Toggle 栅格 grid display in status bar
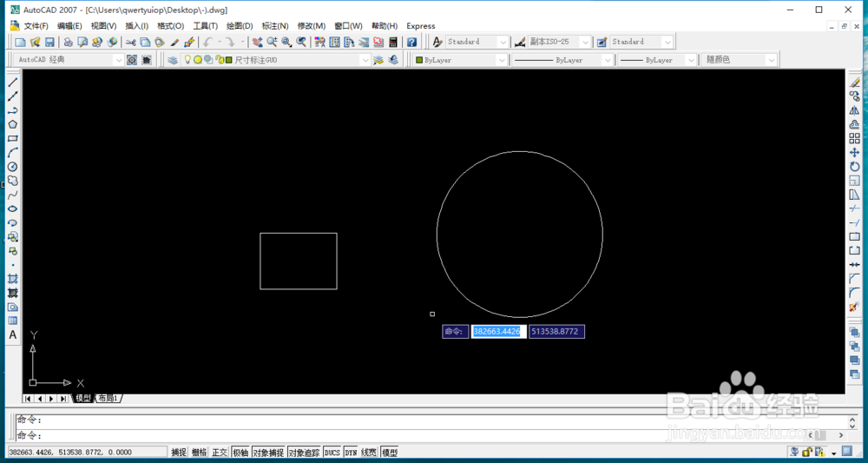This screenshot has height=463, width=868. coord(200,453)
